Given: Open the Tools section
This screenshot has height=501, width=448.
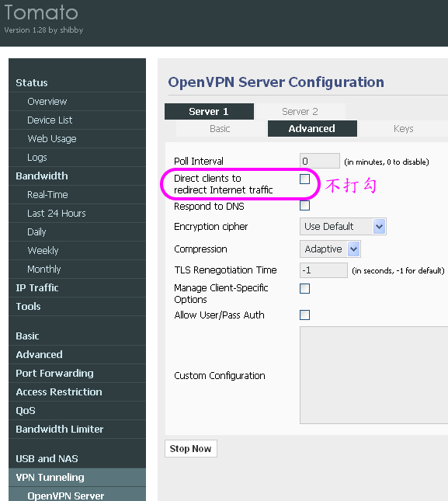Looking at the screenshot, I should (x=78, y=306).
